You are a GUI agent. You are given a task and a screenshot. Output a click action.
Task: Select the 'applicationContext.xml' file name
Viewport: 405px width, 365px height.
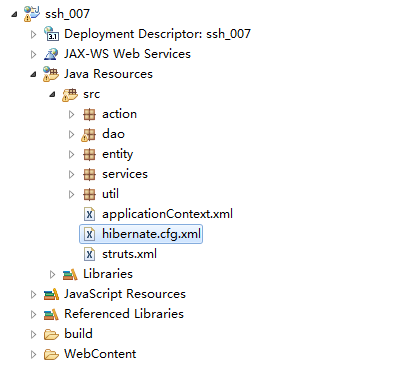[167, 214]
